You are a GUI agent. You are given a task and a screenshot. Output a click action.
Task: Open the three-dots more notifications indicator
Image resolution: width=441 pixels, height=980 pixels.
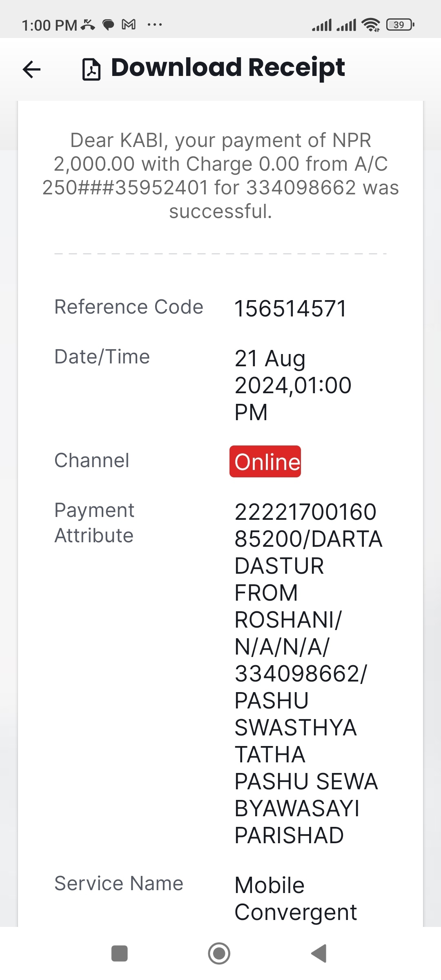point(155,25)
